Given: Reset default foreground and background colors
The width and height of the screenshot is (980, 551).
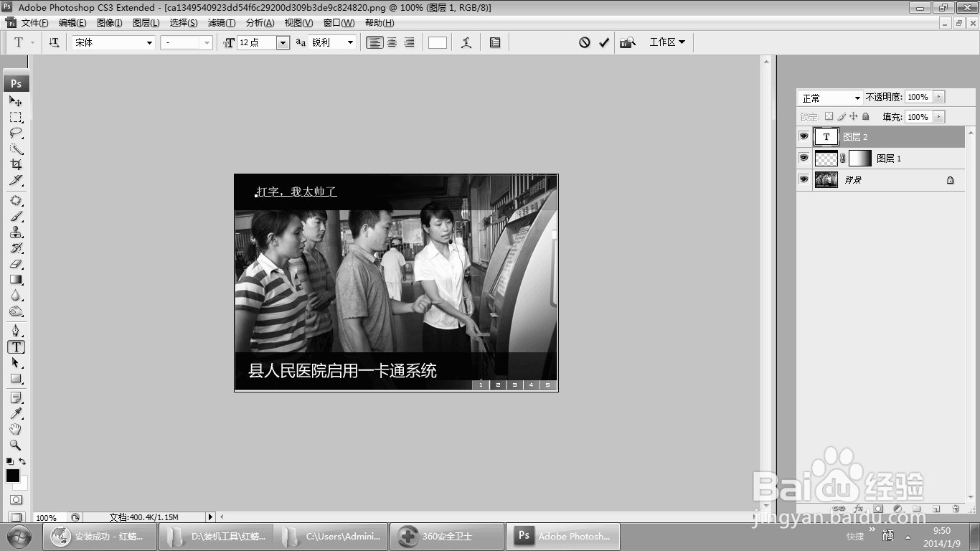Looking at the screenshot, I should click(10, 461).
